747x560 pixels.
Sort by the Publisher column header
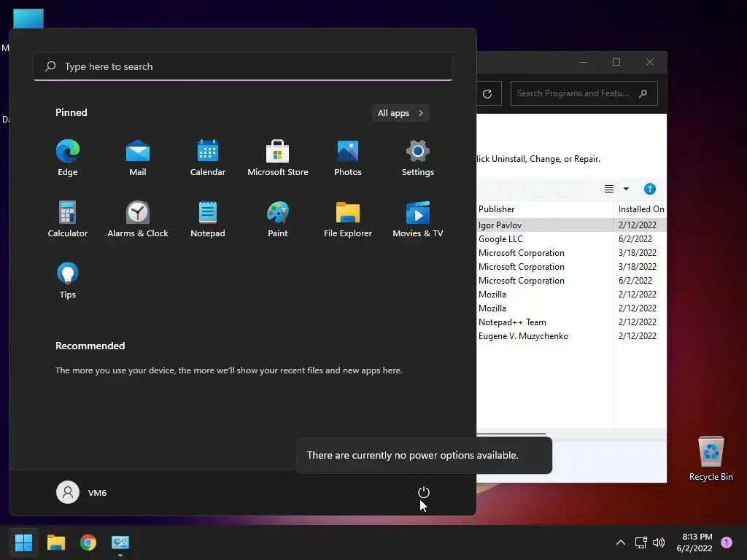545,209
